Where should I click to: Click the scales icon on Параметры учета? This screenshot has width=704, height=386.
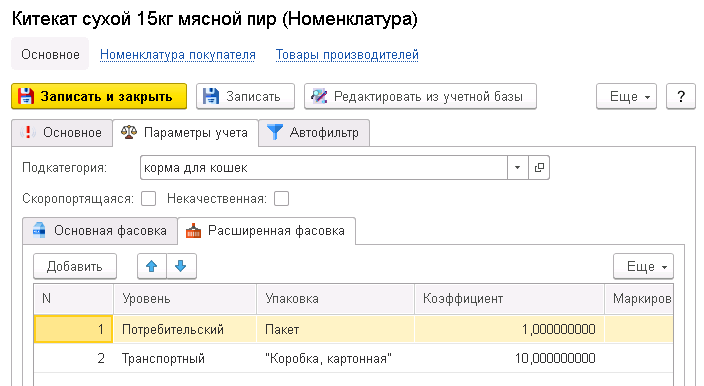point(129,132)
